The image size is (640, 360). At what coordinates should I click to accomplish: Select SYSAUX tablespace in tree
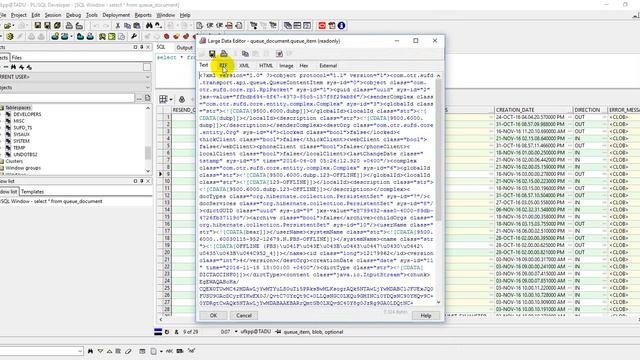(x=21, y=134)
